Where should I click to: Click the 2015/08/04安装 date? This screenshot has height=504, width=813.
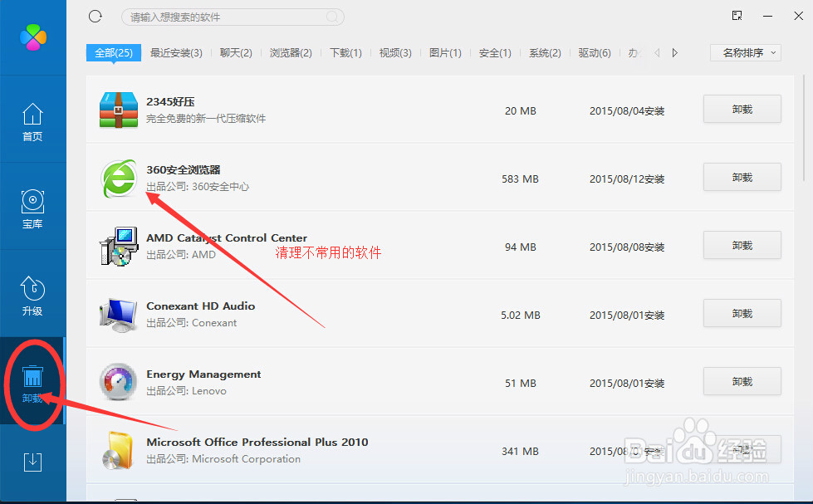(x=627, y=111)
